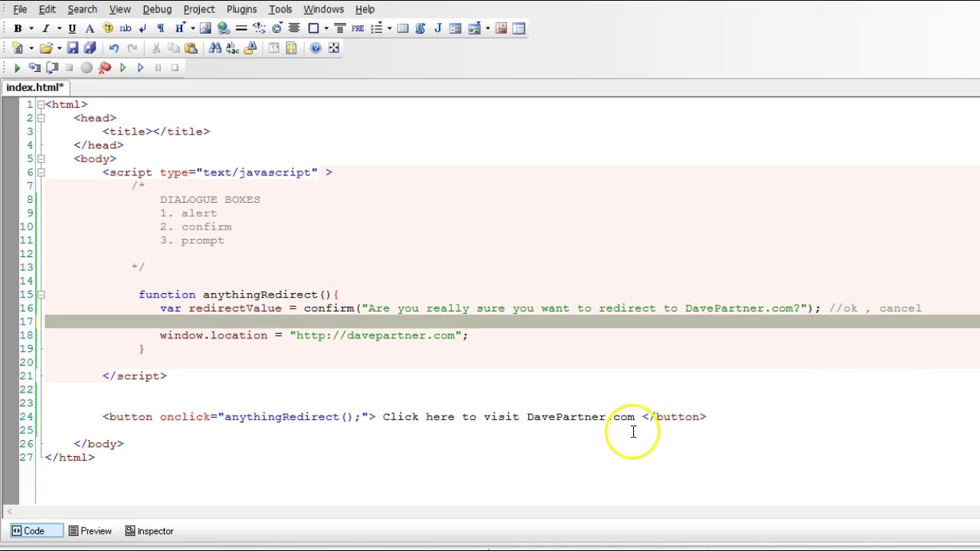Viewport: 980px width, 551px height.
Task: Insert table icon in toolbar
Action: point(403,28)
